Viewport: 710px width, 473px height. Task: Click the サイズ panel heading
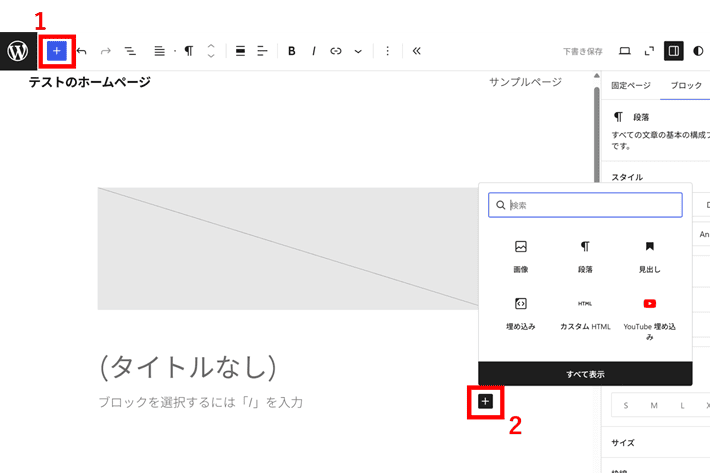click(x=623, y=443)
